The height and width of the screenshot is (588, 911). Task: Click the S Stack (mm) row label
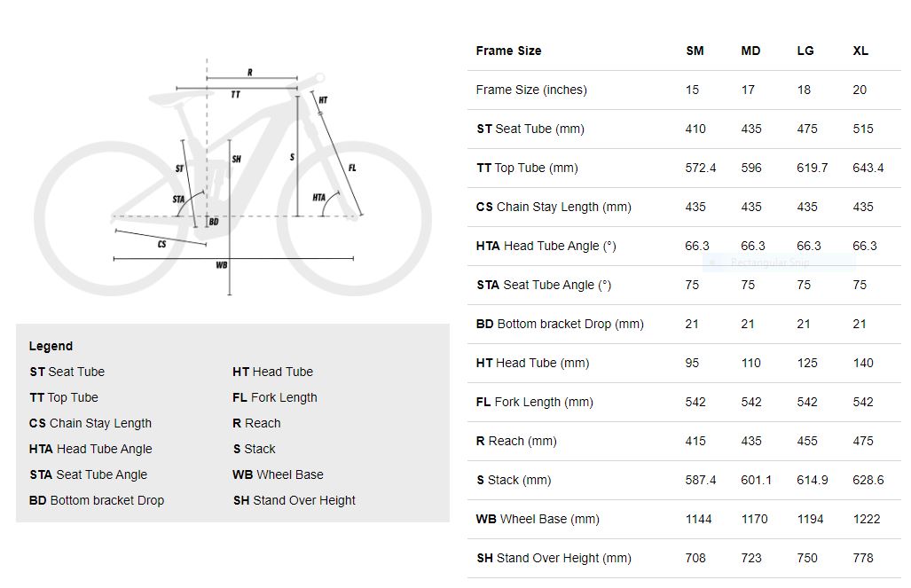click(x=514, y=481)
